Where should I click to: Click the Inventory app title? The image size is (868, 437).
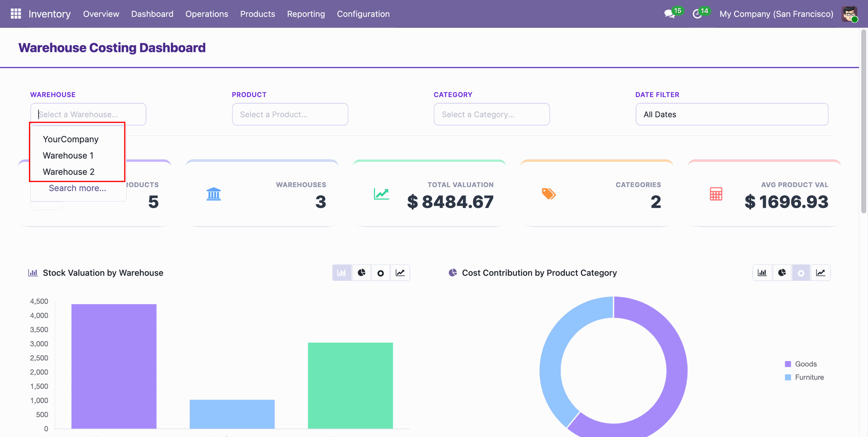[x=49, y=14]
